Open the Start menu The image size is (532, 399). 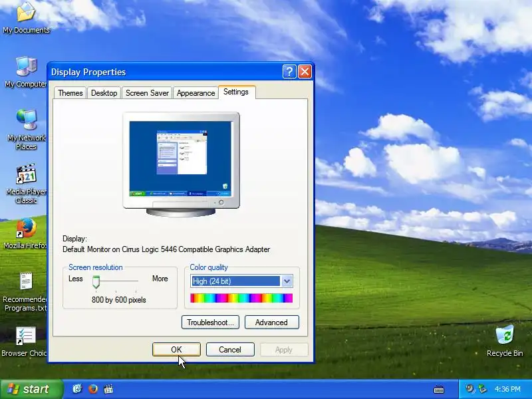click(31, 389)
